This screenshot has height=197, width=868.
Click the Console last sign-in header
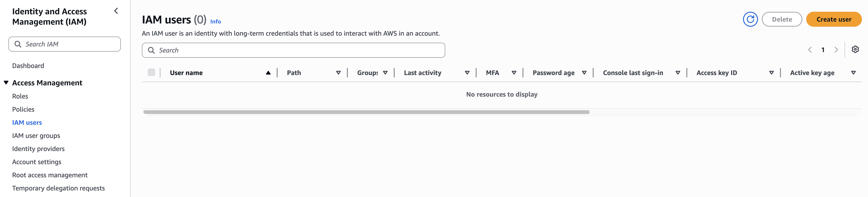point(633,73)
